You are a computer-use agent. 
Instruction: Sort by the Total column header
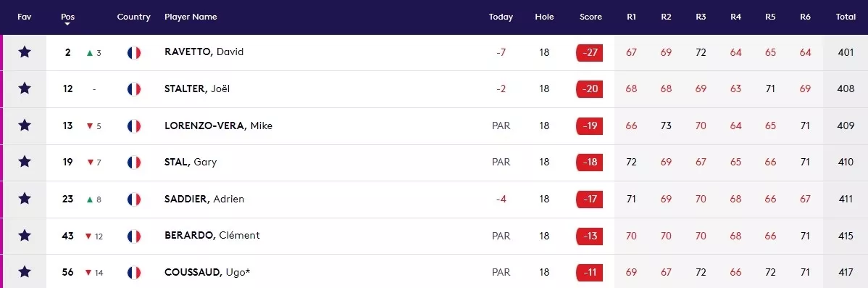(846, 17)
